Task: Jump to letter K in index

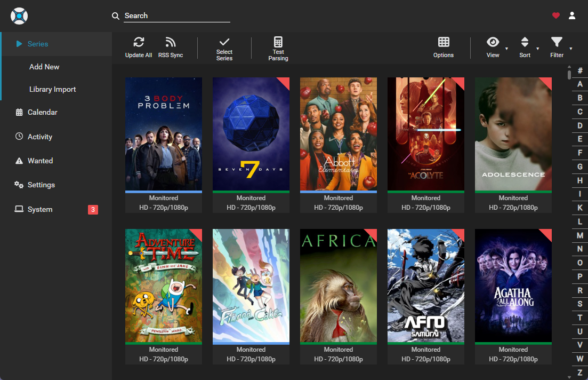Action: (580, 208)
